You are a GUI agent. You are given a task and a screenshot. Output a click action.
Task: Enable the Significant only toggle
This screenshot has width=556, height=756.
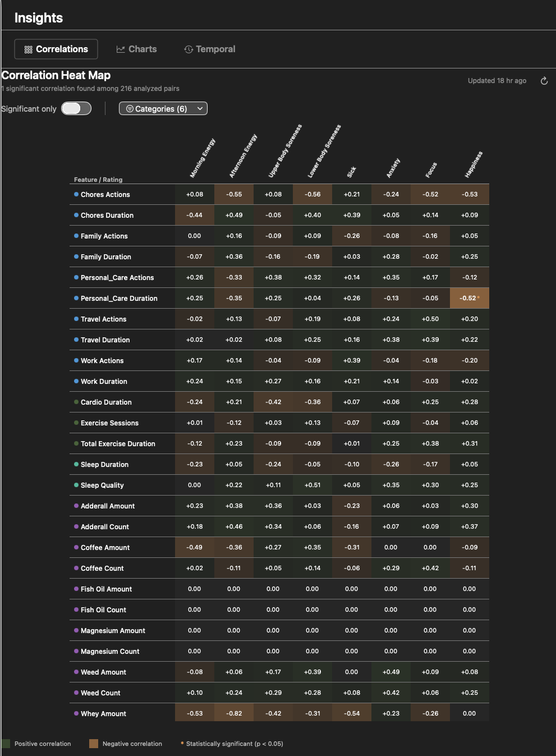[x=76, y=108]
